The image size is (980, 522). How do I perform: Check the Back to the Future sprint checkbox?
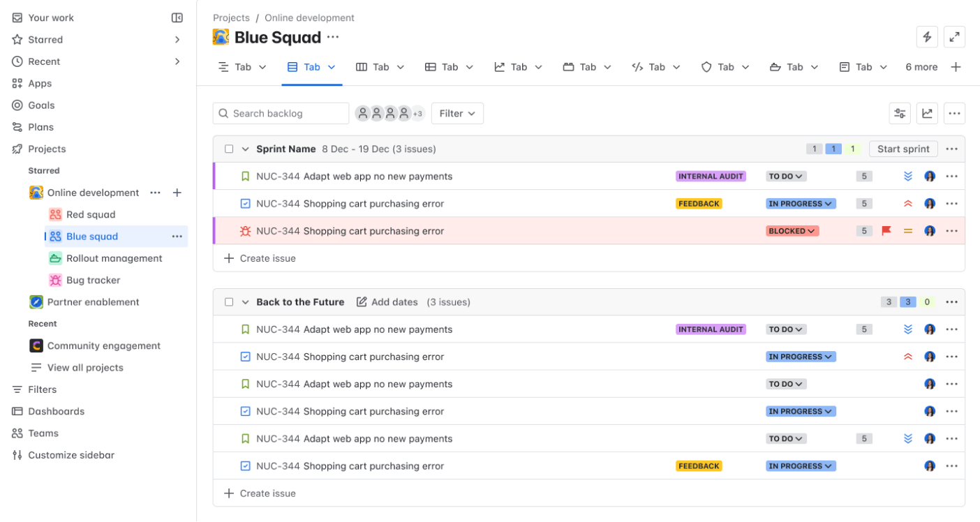229,301
